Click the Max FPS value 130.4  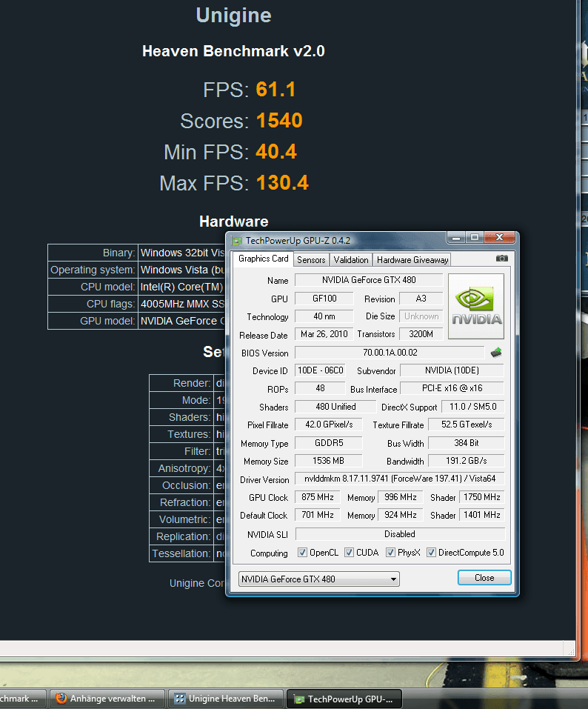pyautogui.click(x=282, y=183)
